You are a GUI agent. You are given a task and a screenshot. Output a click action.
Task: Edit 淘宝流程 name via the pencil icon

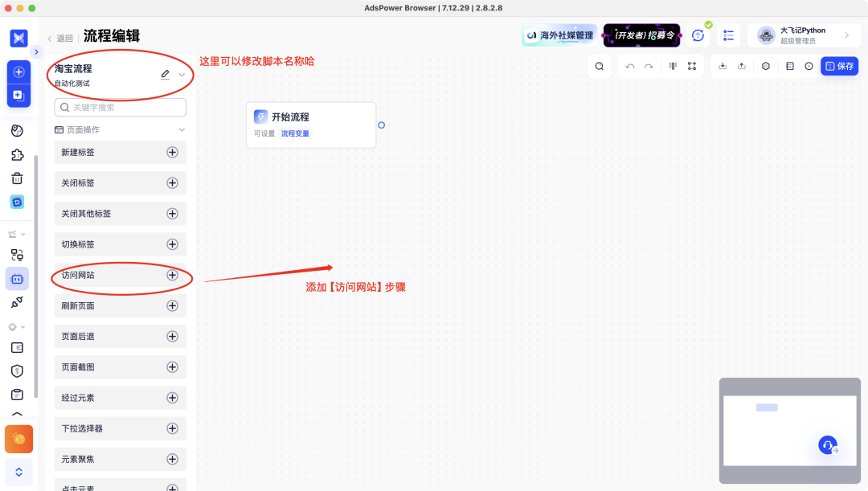[x=165, y=72]
